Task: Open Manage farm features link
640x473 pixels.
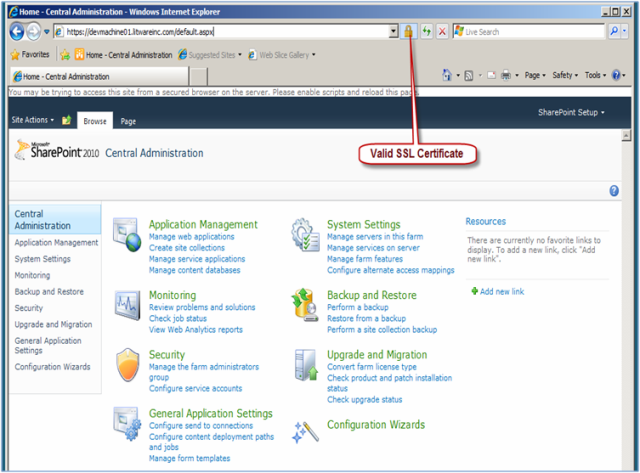Action: coord(365,259)
